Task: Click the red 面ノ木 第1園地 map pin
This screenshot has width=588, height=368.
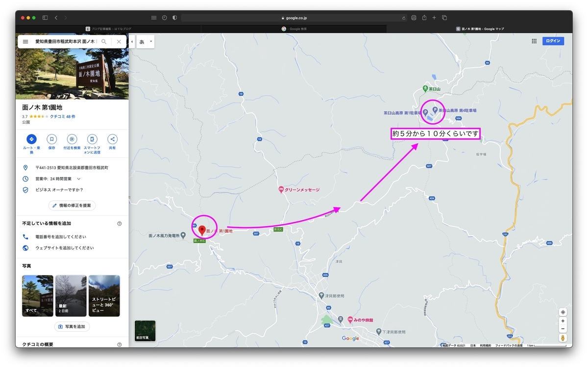Action: point(201,231)
